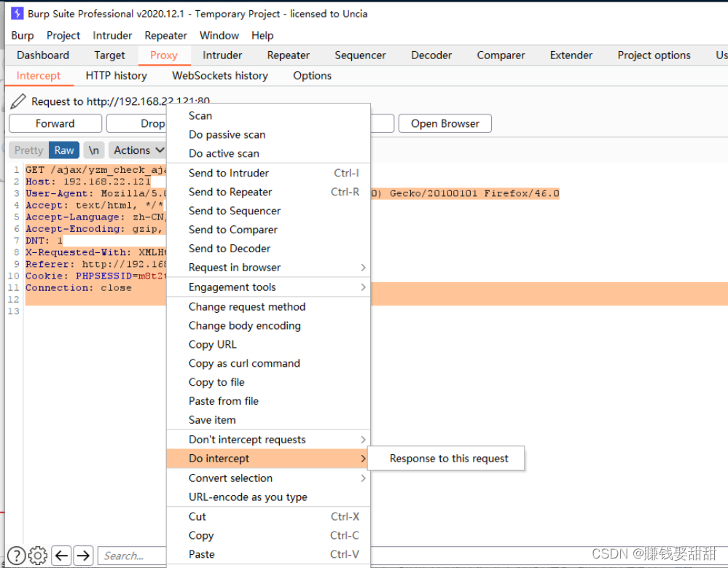728x568 pixels.
Task: Select Send to Comparer
Action: 268,230
